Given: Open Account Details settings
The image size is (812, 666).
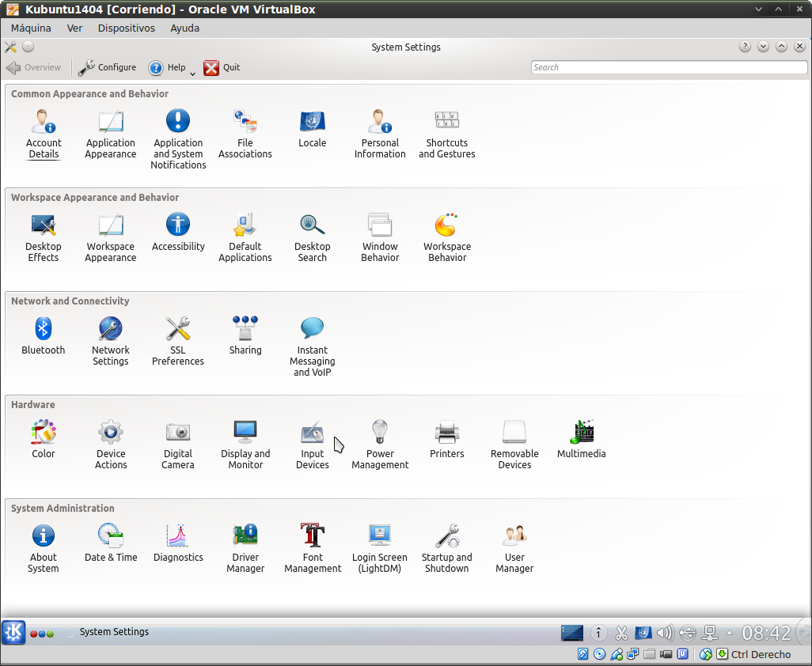Looking at the screenshot, I should pyautogui.click(x=44, y=133).
